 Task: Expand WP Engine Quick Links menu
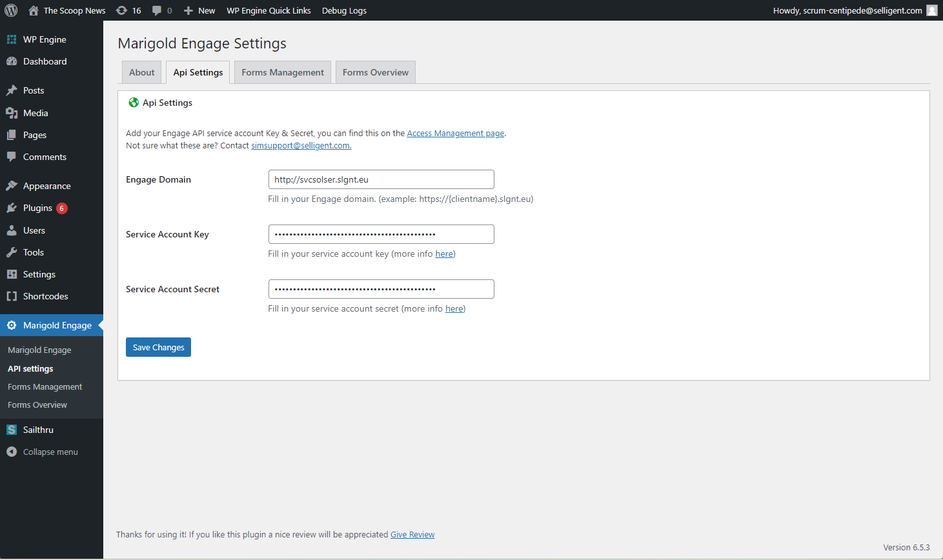point(269,10)
